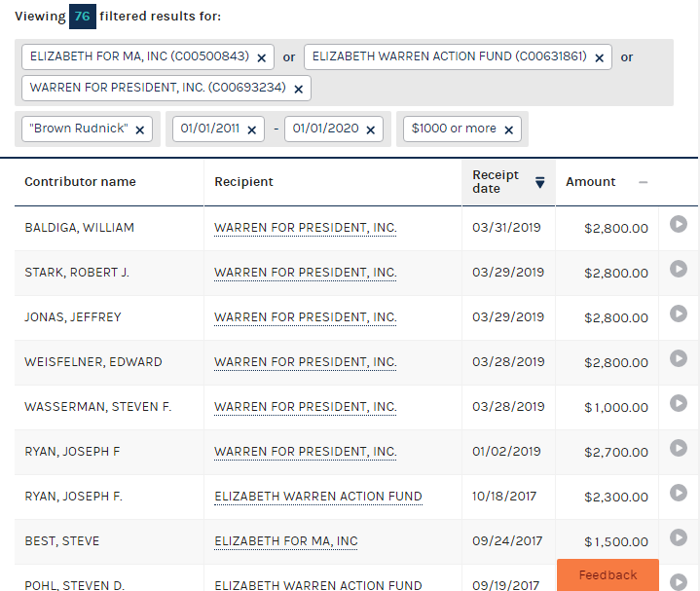Open WARREN FOR PRESIDENT link in 01/02/2019 row
Image resolution: width=700 pixels, height=591 pixels.
[306, 452]
